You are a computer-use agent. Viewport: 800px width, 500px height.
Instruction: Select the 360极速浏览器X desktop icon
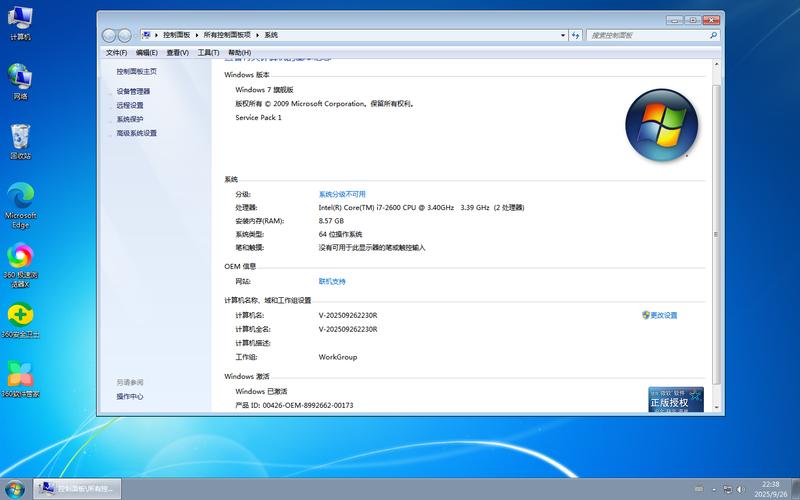click(20, 265)
